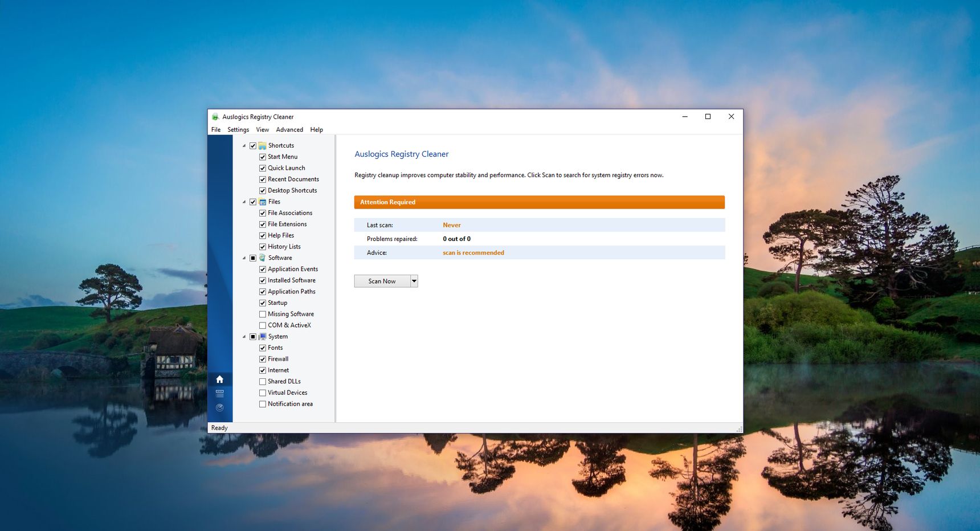980x531 pixels.
Task: Enable the COM & ActiveX checkbox
Action: click(x=263, y=326)
